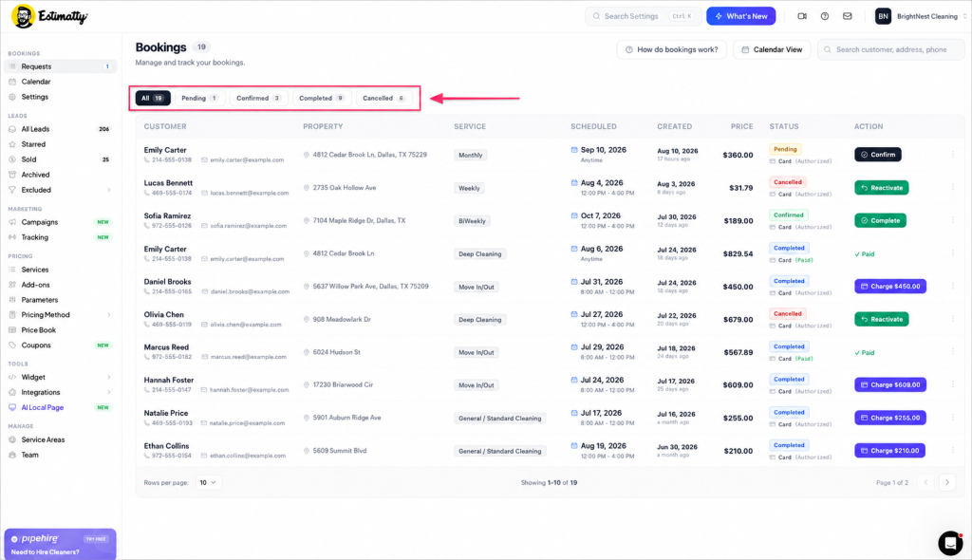
Task: Click calendar icon beside Jul 24, 2026 schedule
Action: [x=574, y=380]
